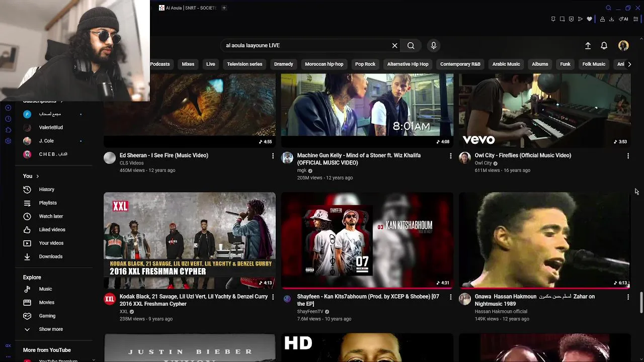Select the Live filter chip
This screenshot has height=362, width=644.
coord(211,64)
